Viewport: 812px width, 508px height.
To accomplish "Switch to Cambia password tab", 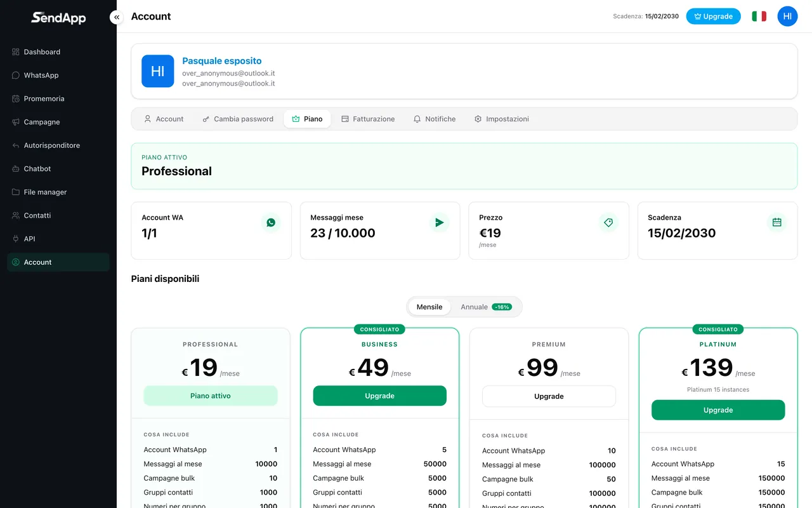I will pos(238,119).
